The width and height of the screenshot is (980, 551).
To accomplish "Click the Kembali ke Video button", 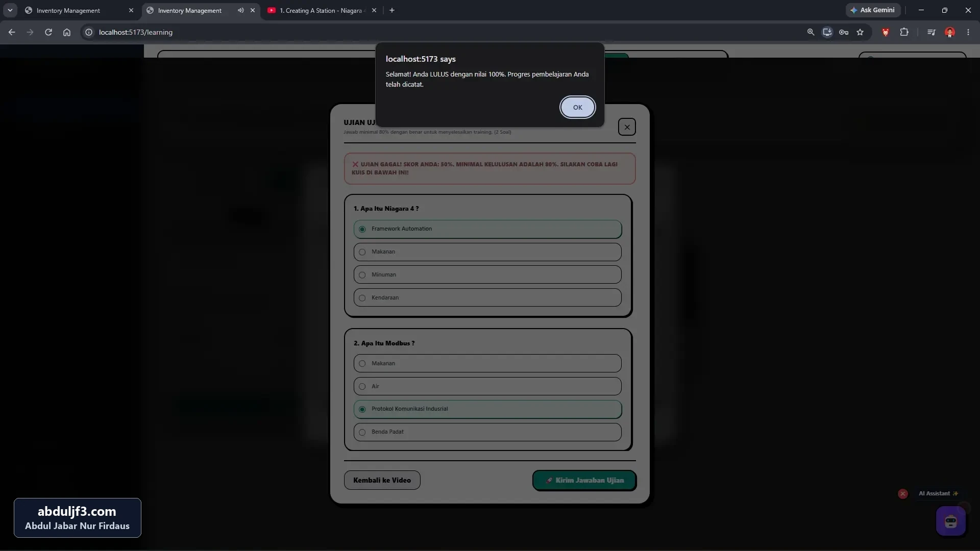I will coord(382,480).
